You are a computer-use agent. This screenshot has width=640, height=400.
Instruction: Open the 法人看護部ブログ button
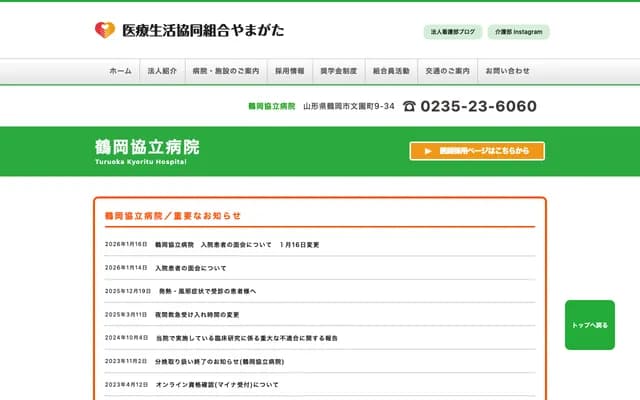(453, 32)
